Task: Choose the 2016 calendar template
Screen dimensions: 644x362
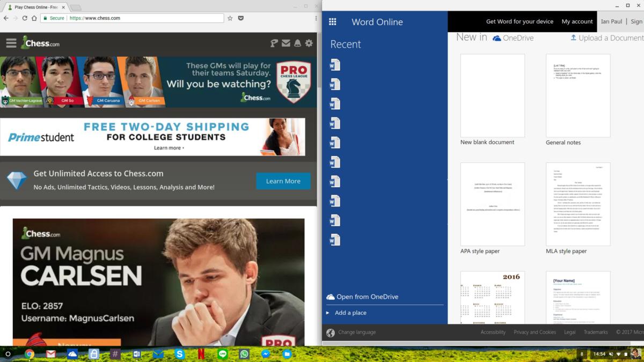Action: click(x=493, y=298)
